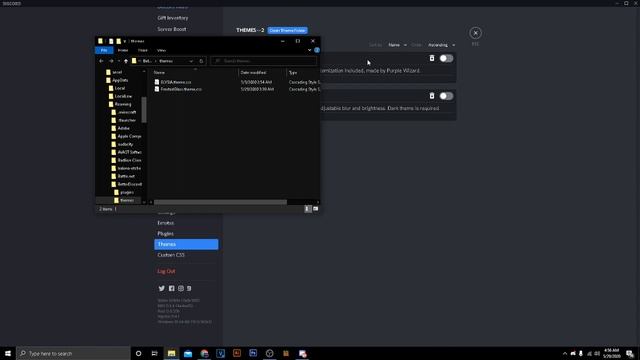The width and height of the screenshot is (640, 360).
Task: Select the LocalLow folder in navigation tree
Action: click(120, 96)
